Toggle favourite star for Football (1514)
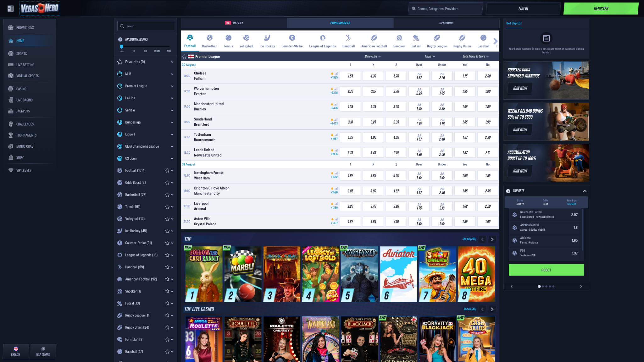Screen dimensions: 644x362 coord(167,171)
